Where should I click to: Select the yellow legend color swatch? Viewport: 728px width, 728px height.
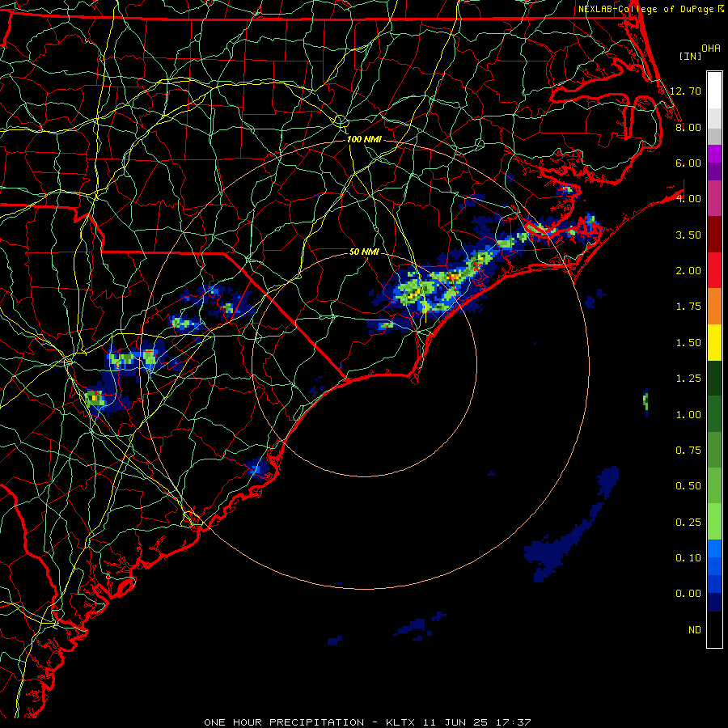pyautogui.click(x=714, y=342)
